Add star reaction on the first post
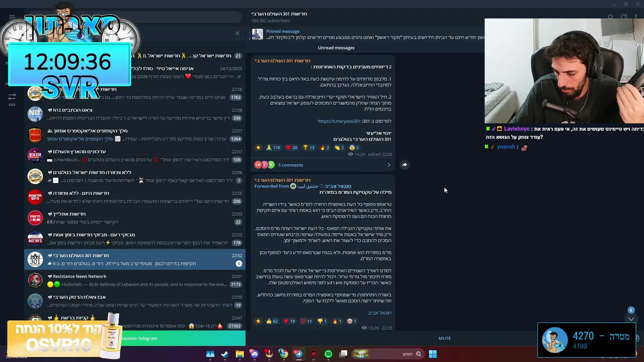The image size is (644, 362). tap(258, 147)
